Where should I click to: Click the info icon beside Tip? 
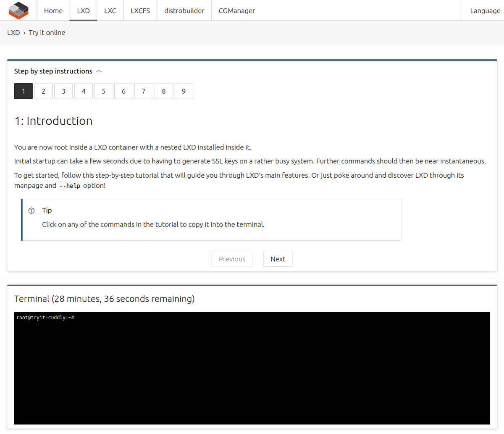pyautogui.click(x=31, y=210)
